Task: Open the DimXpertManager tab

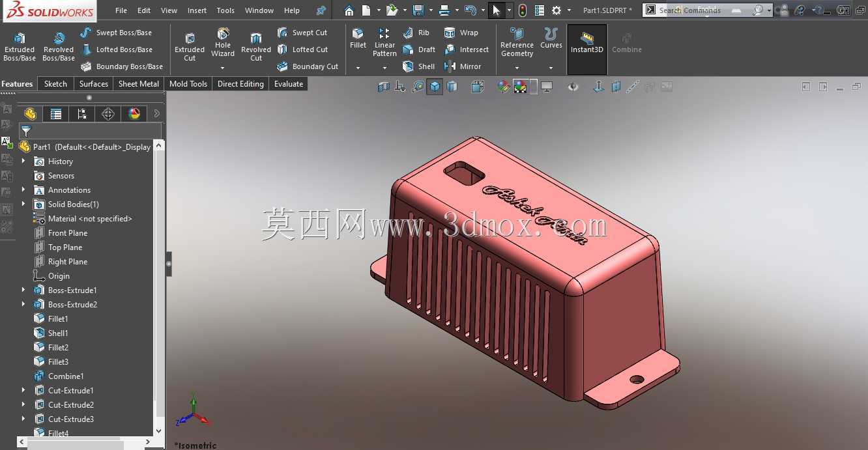Action: (x=108, y=114)
